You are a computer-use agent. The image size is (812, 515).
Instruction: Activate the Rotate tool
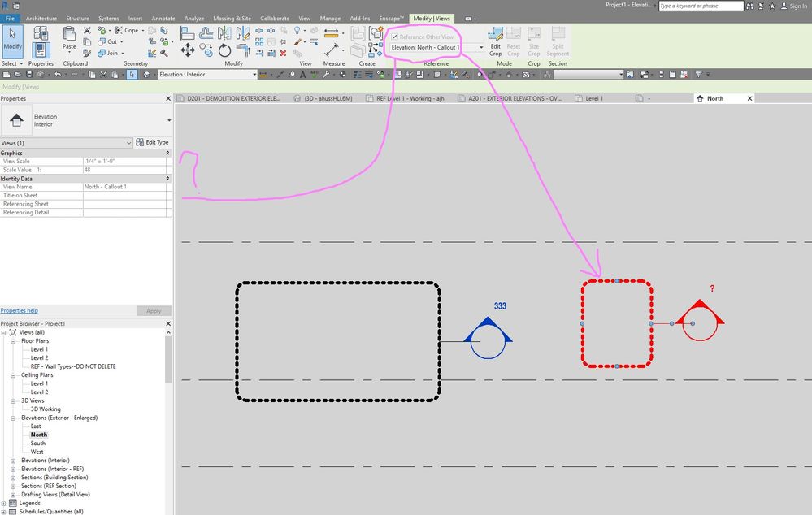[224, 50]
